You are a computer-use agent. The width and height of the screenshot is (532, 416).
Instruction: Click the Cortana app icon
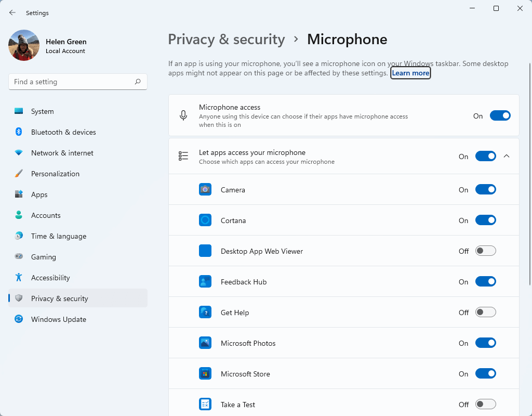(205, 220)
